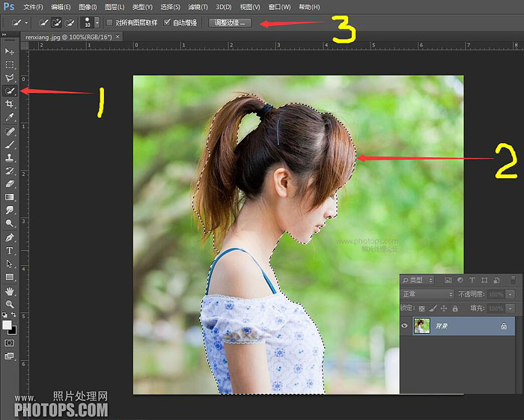Screen dimensions: 524x420
Task: Select the Path Selection tool
Action: (9, 264)
